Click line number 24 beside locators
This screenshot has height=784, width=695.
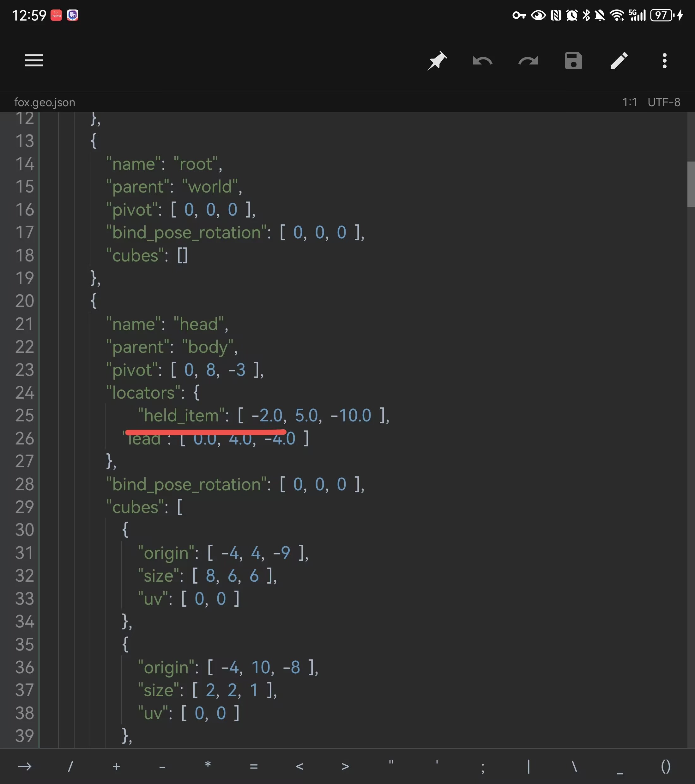25,393
